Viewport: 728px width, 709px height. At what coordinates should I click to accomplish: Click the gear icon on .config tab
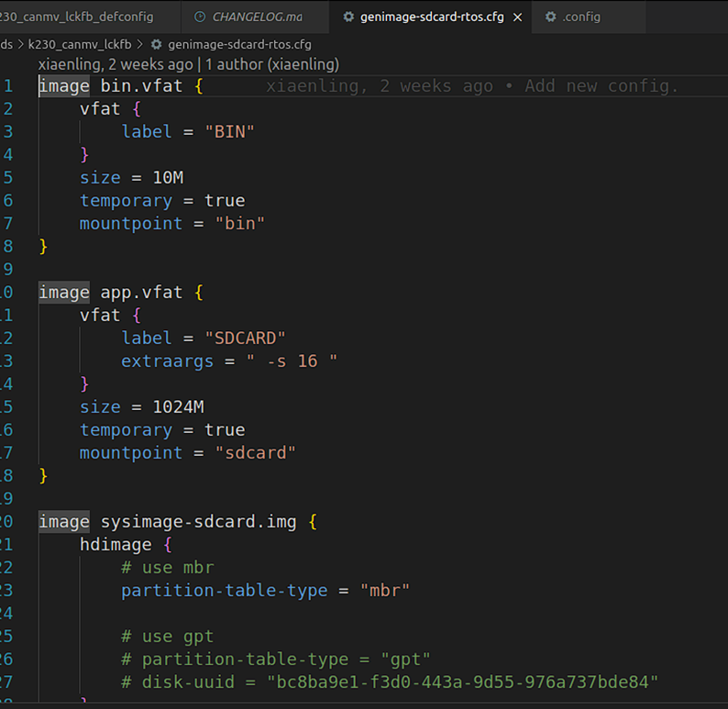click(551, 17)
